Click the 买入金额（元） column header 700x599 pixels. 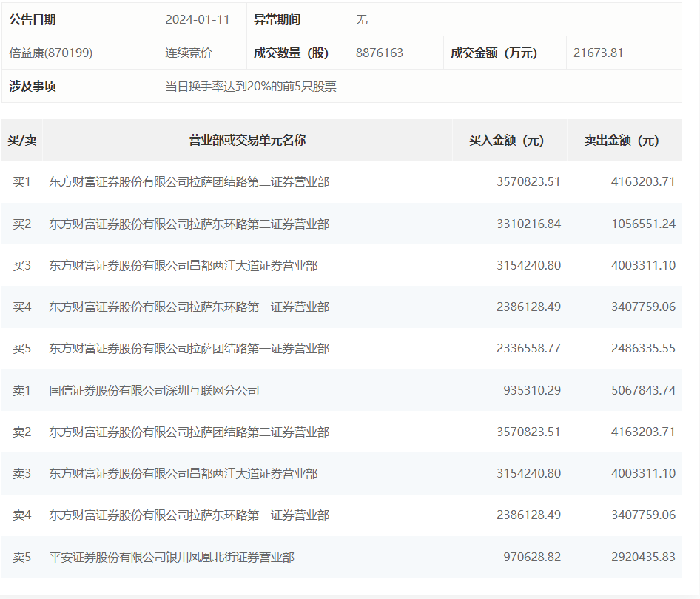[x=507, y=140]
